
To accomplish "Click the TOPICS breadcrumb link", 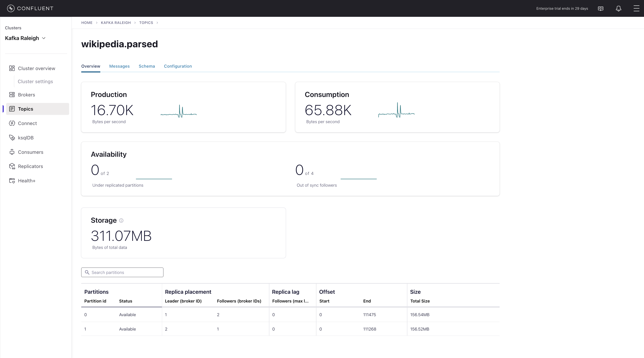I will point(146,23).
